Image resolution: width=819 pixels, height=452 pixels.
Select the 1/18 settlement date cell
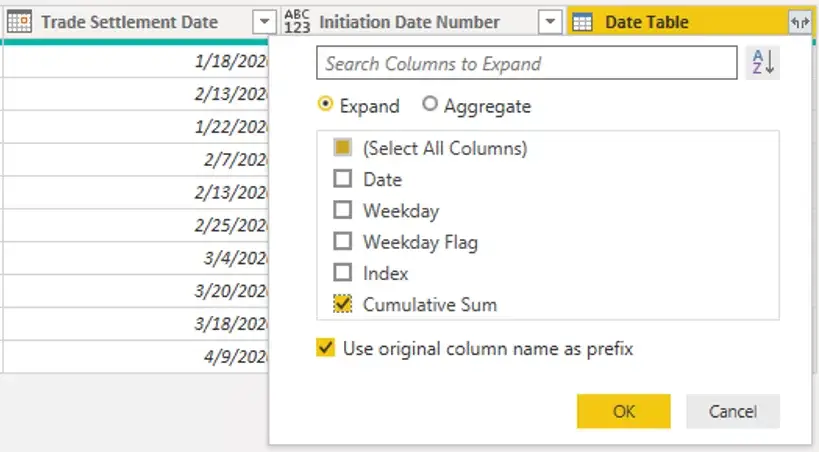coord(136,62)
